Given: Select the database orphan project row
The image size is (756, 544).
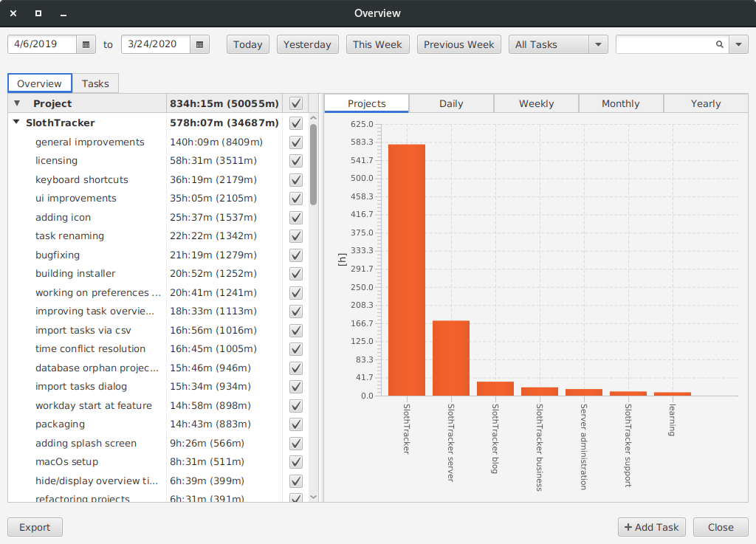Looking at the screenshot, I should coord(158,368).
